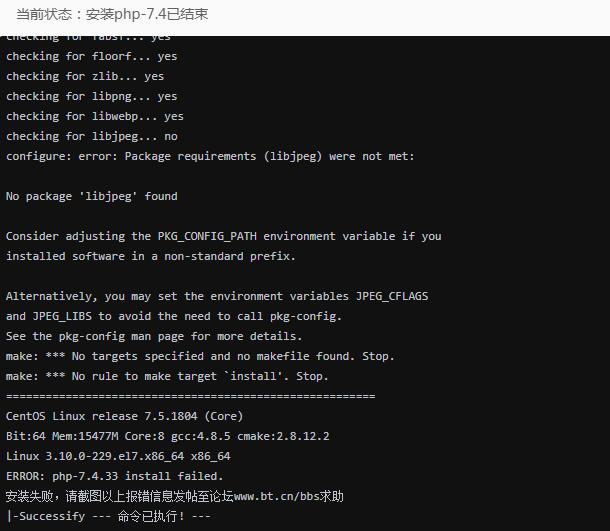This screenshot has width=610, height=531.
Task: Select the "checking for libjpeg... no" line
Action: (92, 136)
